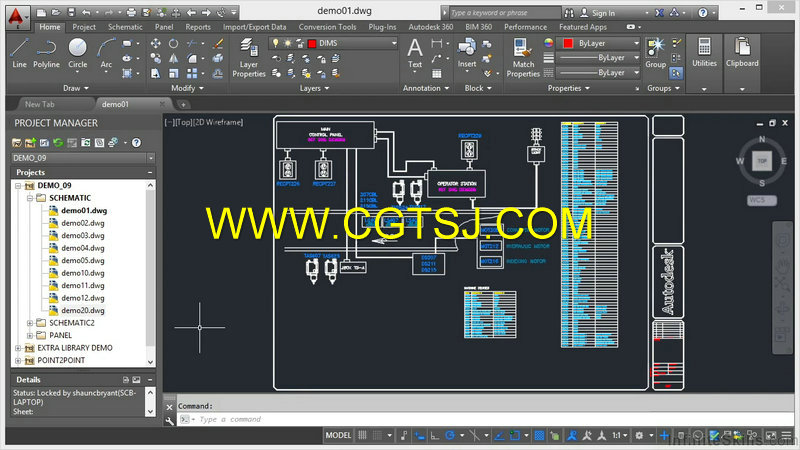Open Layer Properties manager
800x450 pixels.
point(249,58)
